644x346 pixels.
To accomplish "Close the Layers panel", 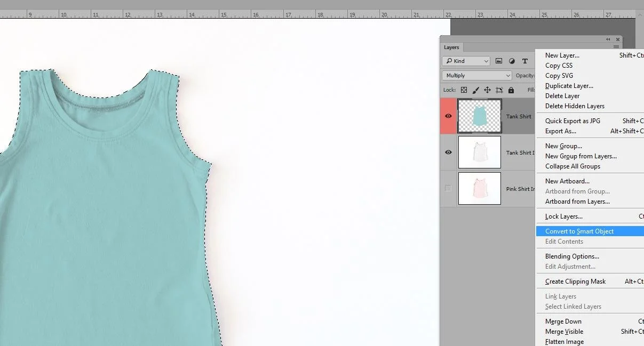I will (x=618, y=39).
